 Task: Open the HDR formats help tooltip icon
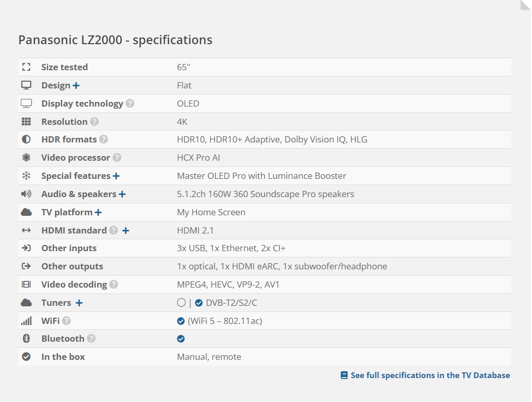point(104,139)
